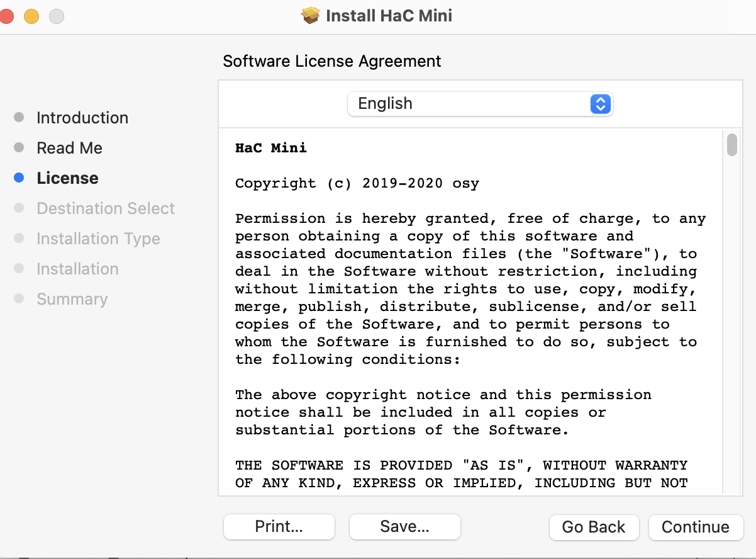The height and width of the screenshot is (559, 756).
Task: Click "The above copyright notice" line
Action: click(x=443, y=395)
